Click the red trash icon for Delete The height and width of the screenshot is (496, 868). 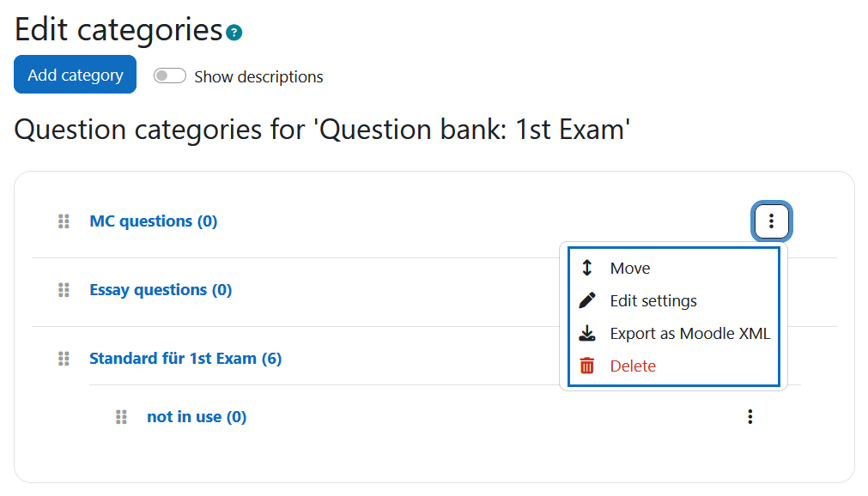click(x=586, y=366)
